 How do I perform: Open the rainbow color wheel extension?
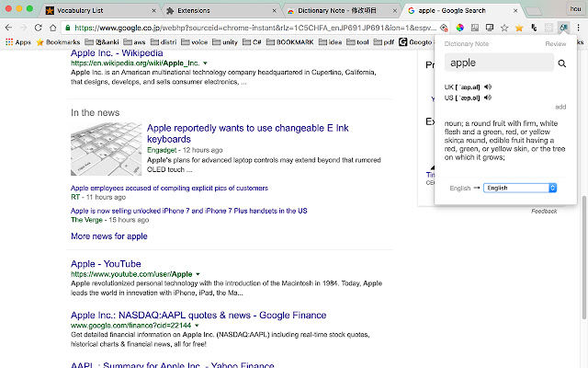pyautogui.click(x=459, y=28)
